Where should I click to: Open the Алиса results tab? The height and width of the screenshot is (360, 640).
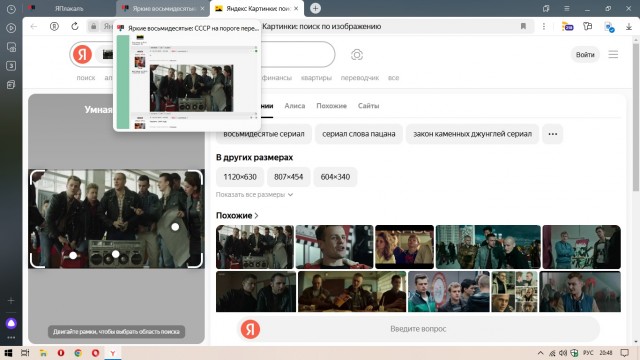[295, 106]
